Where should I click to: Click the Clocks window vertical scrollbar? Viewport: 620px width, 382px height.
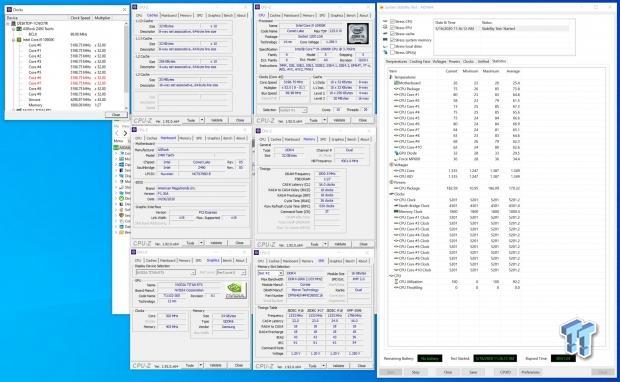pos(127,65)
